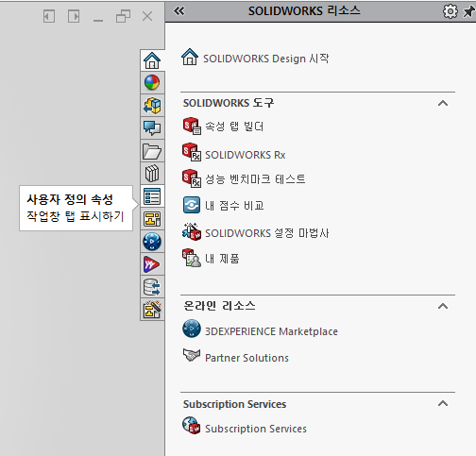Screen dimensions: 476x456
Task: Visit 3DEXPERIENCE Marketplace link
Action: pyautogui.click(x=271, y=331)
